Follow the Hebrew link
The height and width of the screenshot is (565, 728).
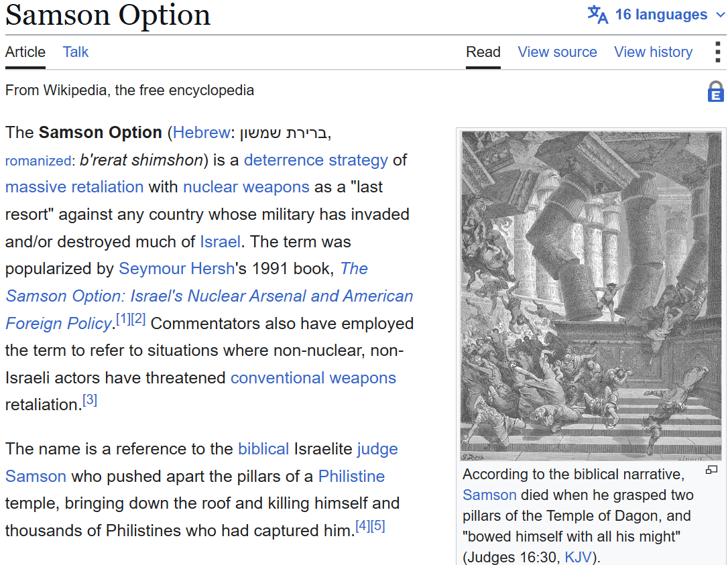[201, 133]
